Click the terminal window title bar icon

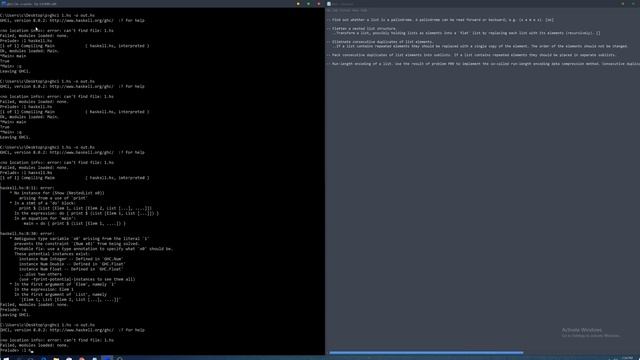pos(4,4)
